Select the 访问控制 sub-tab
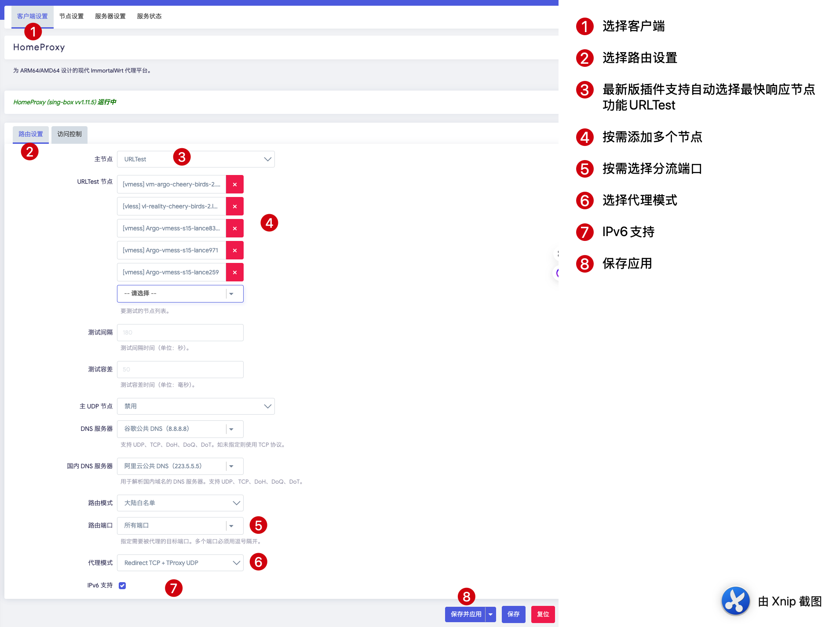 [69, 134]
